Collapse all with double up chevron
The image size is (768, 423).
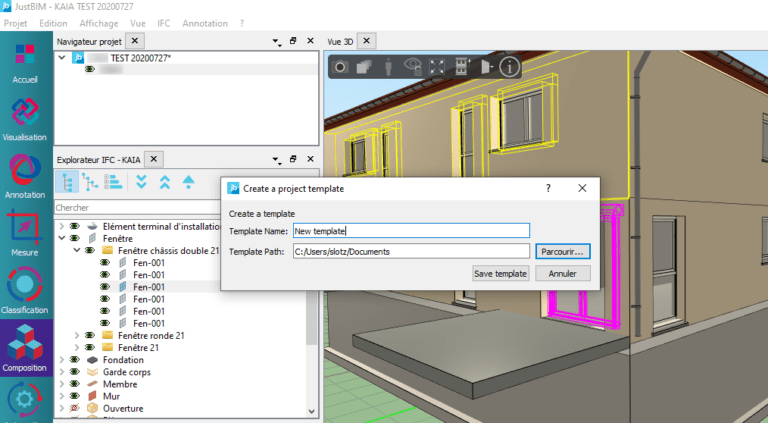coord(165,182)
